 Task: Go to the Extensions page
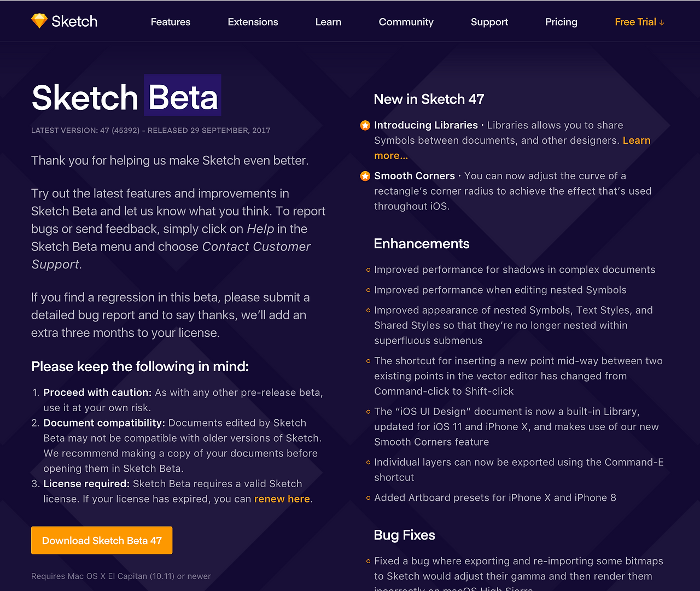(x=253, y=22)
